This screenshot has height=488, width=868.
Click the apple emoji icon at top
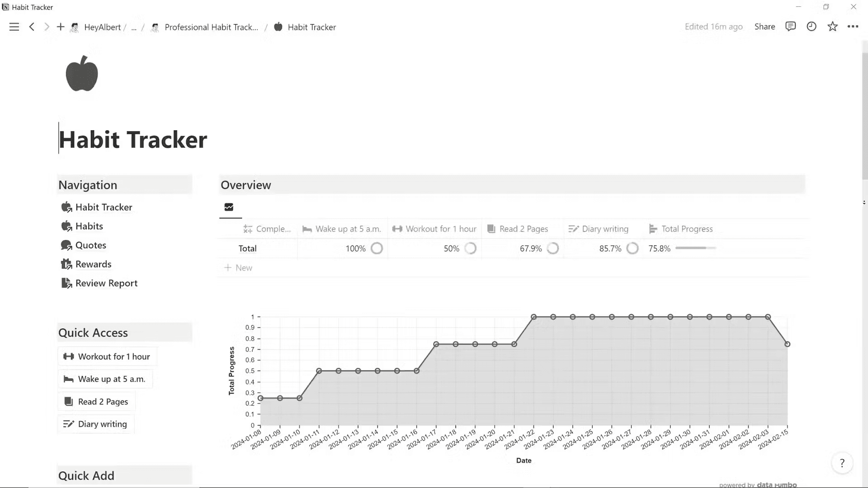click(x=82, y=73)
